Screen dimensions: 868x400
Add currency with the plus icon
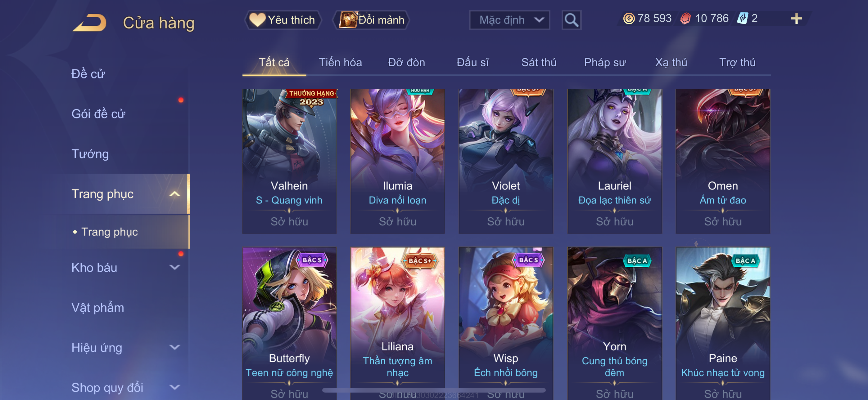(x=797, y=19)
